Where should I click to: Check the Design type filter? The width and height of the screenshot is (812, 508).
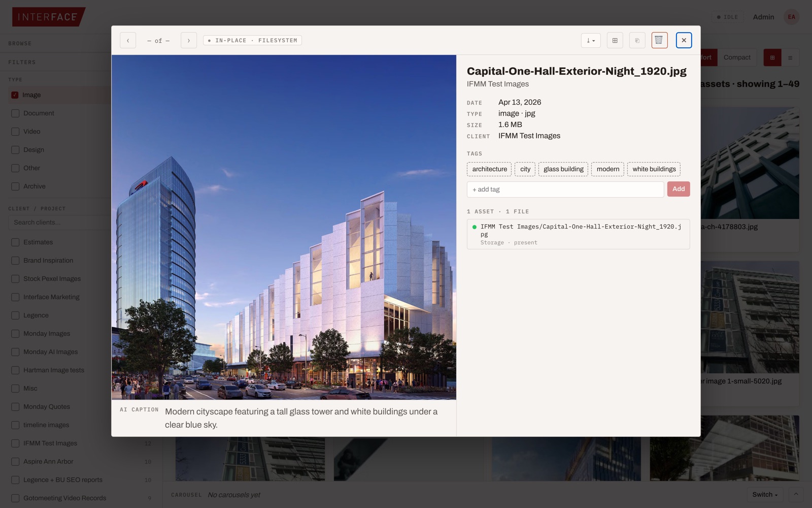coord(15,150)
